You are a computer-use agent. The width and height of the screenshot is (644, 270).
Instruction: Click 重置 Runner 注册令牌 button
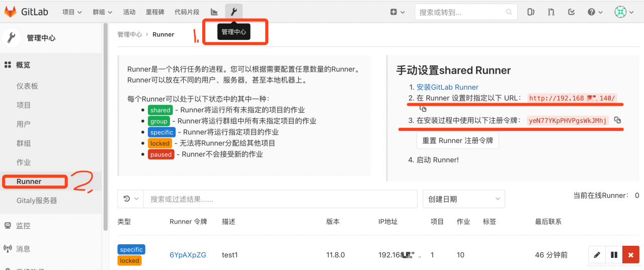[x=457, y=141]
